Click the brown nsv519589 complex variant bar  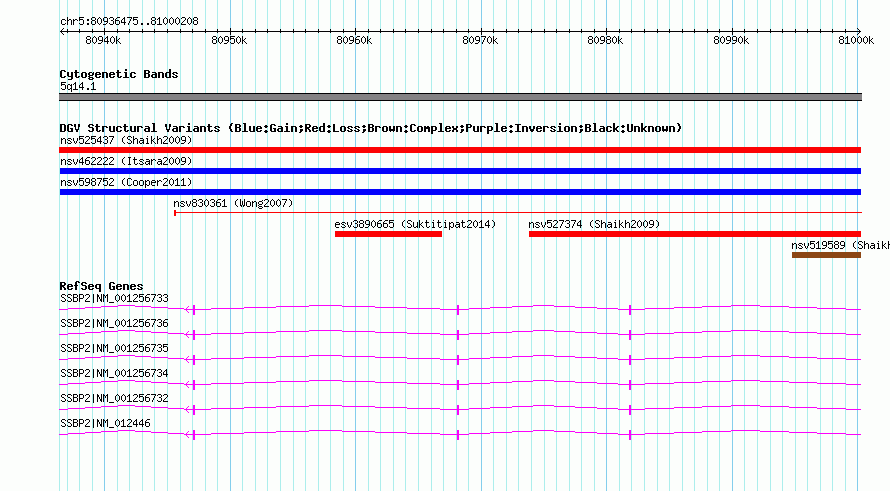coord(826,255)
